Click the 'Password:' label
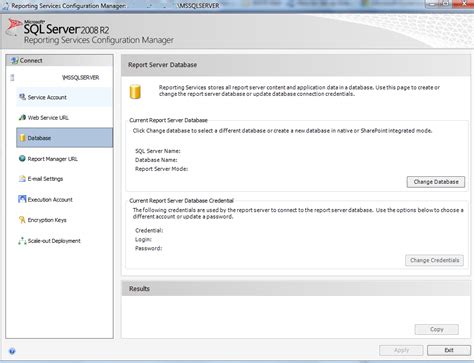 point(148,248)
